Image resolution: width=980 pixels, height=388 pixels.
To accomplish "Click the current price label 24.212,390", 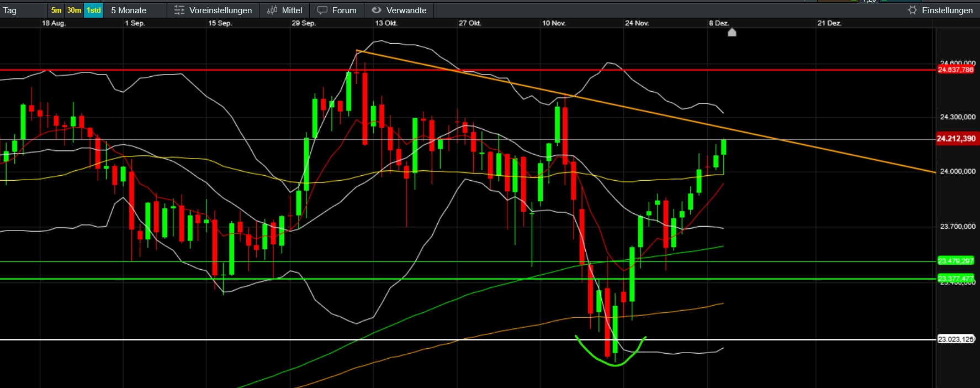I will click(x=956, y=139).
